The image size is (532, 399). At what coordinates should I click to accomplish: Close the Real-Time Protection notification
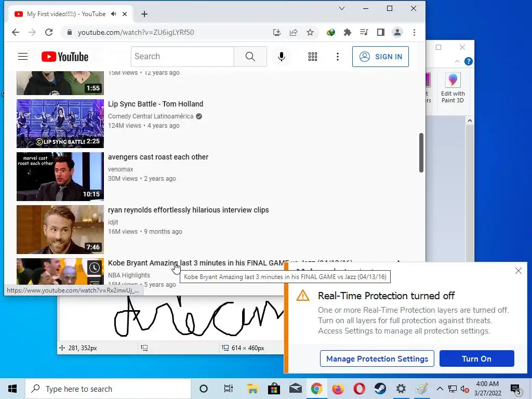point(518,271)
